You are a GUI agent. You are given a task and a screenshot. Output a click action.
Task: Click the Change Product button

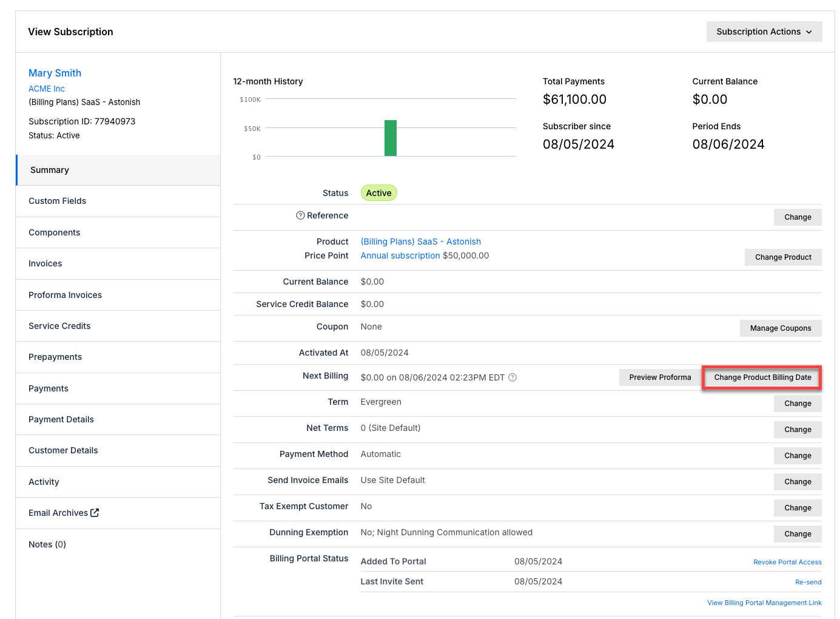click(x=783, y=257)
